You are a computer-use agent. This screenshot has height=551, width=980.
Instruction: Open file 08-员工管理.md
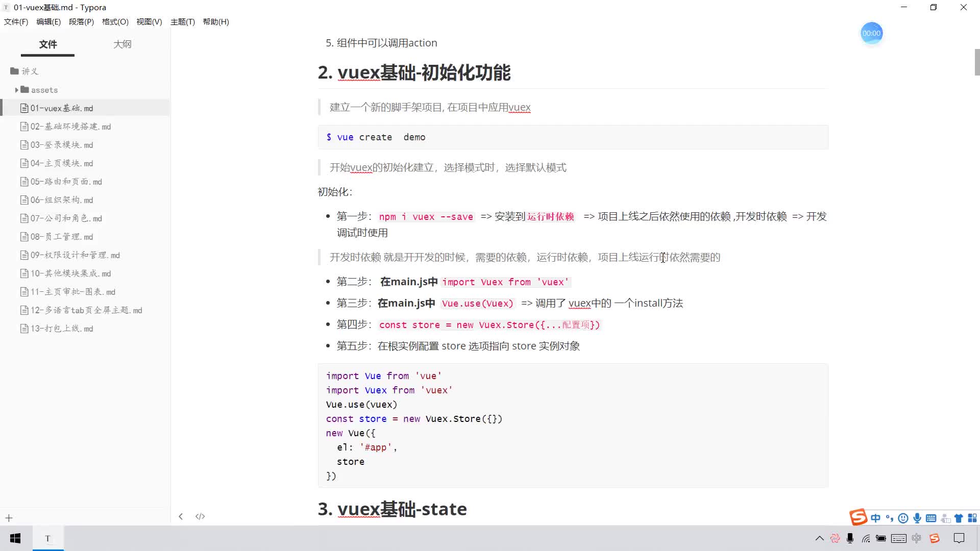[x=86, y=237]
